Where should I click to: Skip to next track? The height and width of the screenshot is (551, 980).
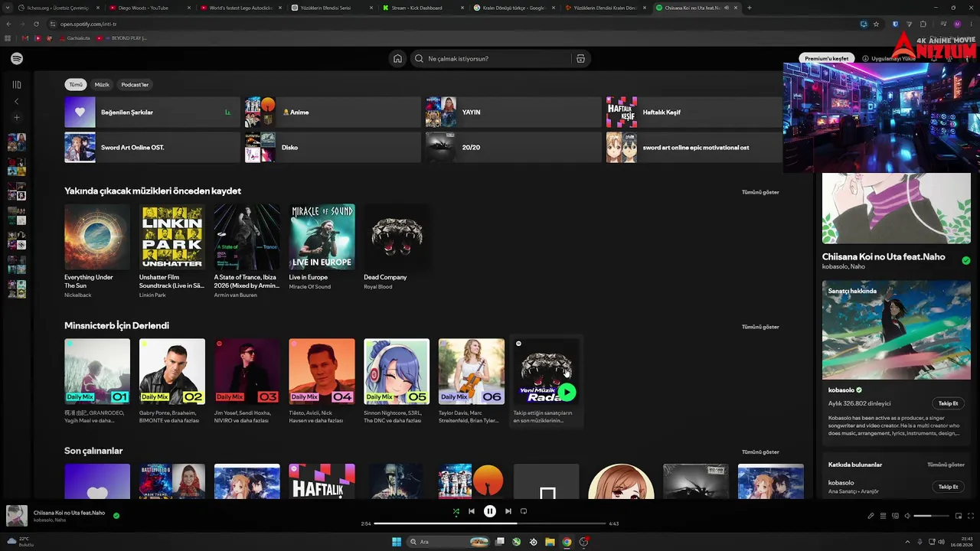click(508, 511)
